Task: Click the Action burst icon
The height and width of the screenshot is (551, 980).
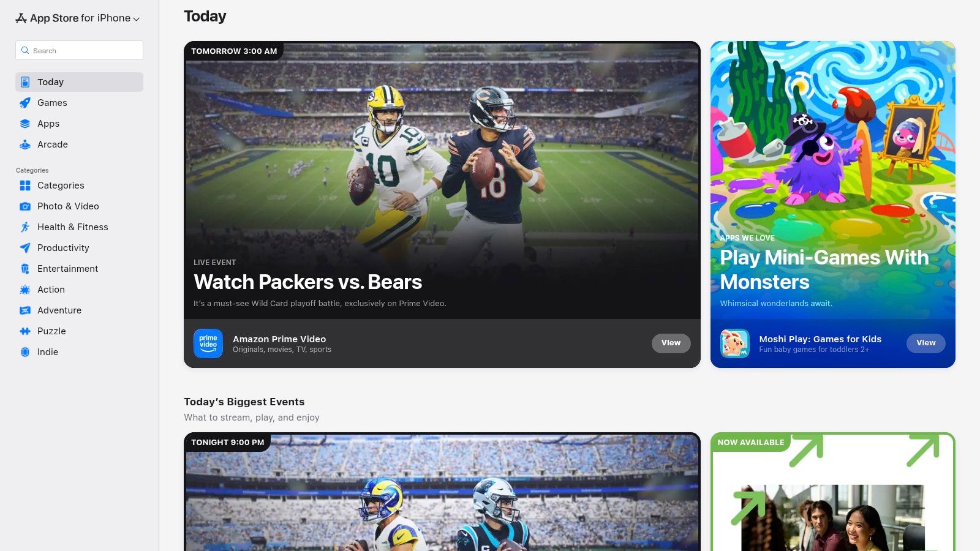Action: 25,290
